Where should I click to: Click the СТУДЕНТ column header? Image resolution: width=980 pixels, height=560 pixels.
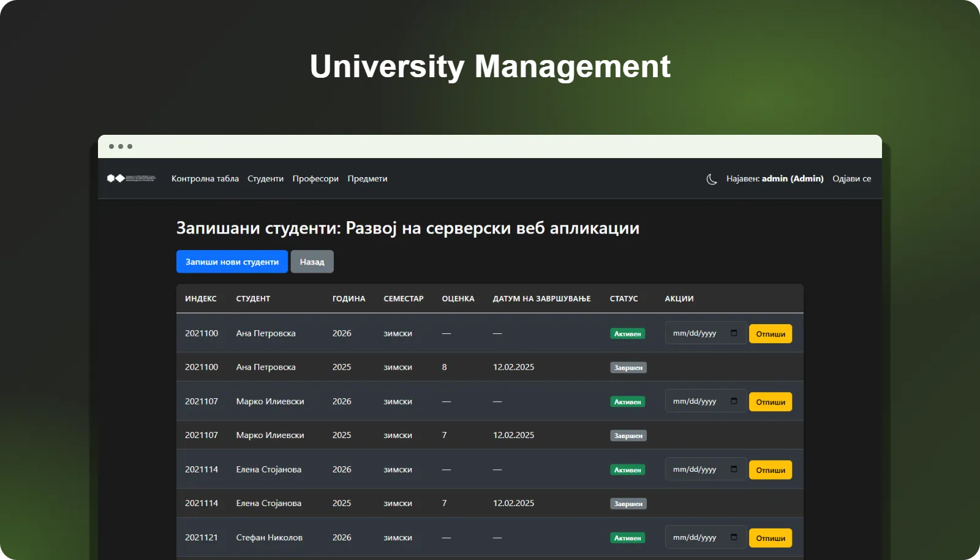click(x=253, y=298)
